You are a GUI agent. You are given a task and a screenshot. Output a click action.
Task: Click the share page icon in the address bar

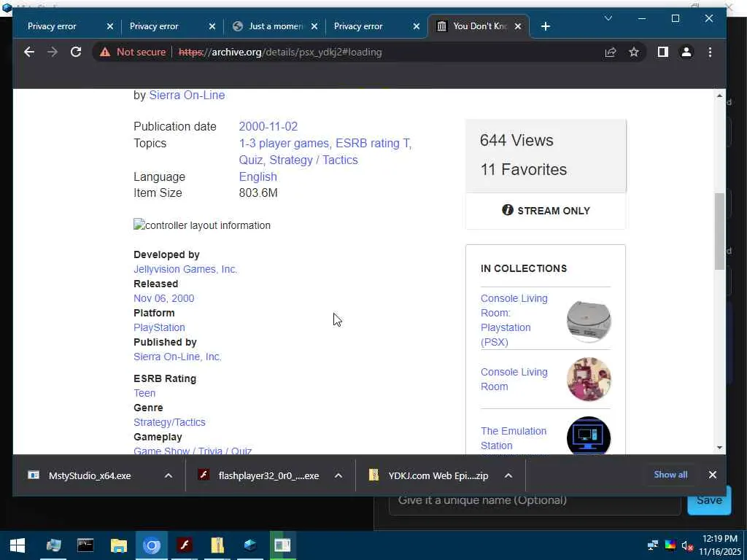tap(611, 52)
